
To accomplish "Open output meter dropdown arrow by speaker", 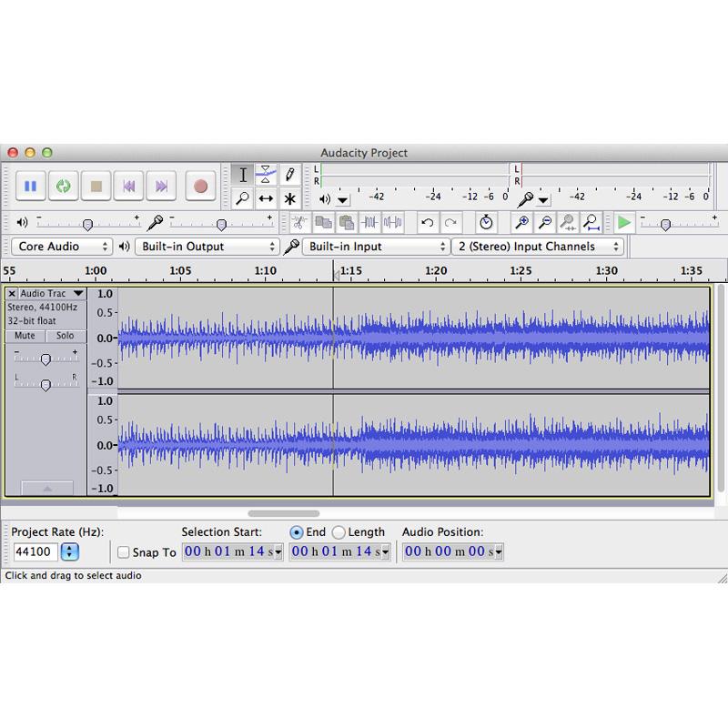I will 343,200.
